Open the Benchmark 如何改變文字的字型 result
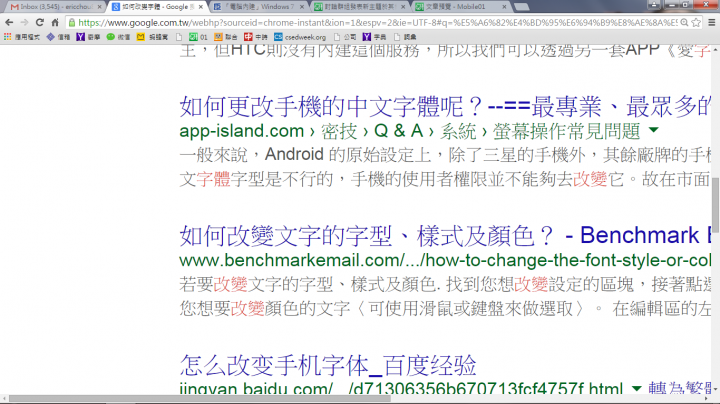 click(444, 236)
